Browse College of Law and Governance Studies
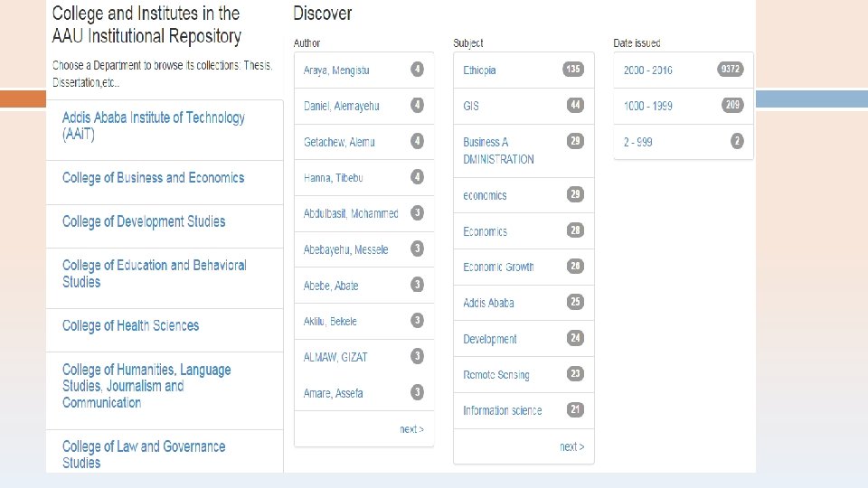 pos(144,454)
